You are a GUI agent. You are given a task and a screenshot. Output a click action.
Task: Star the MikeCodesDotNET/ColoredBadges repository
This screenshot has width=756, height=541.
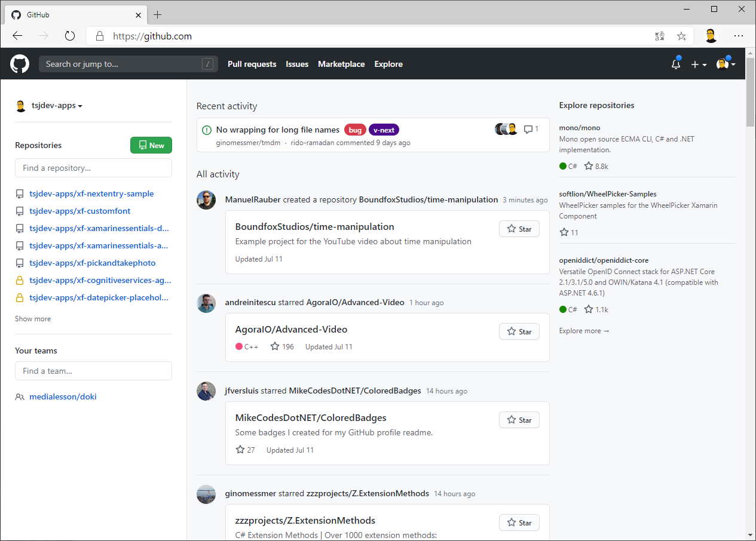pyautogui.click(x=519, y=420)
